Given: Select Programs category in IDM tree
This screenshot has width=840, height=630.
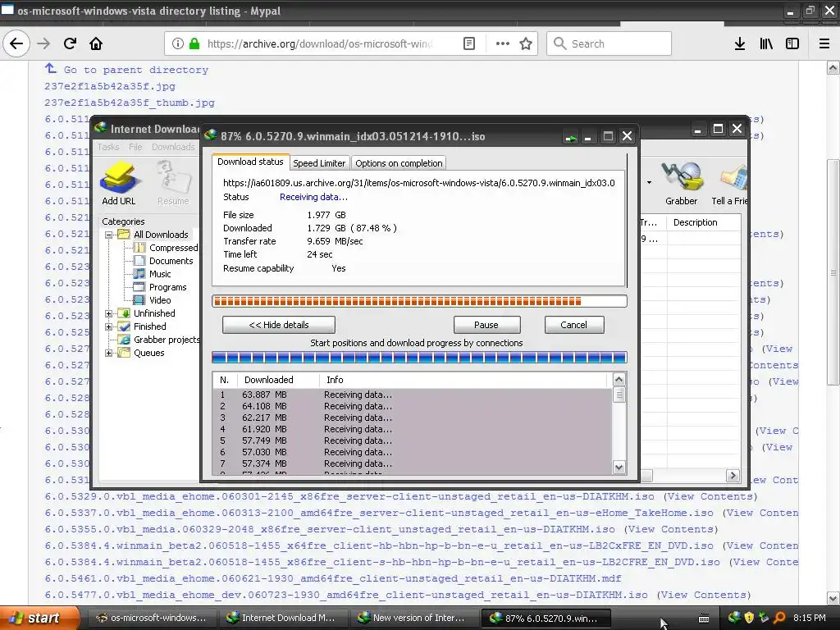Looking at the screenshot, I should click(x=167, y=287).
